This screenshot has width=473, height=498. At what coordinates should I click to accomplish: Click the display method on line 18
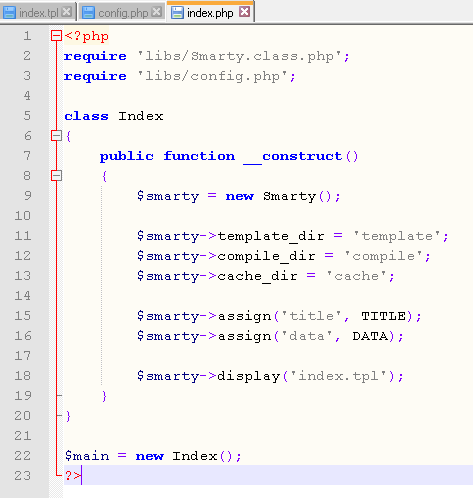(x=249, y=376)
